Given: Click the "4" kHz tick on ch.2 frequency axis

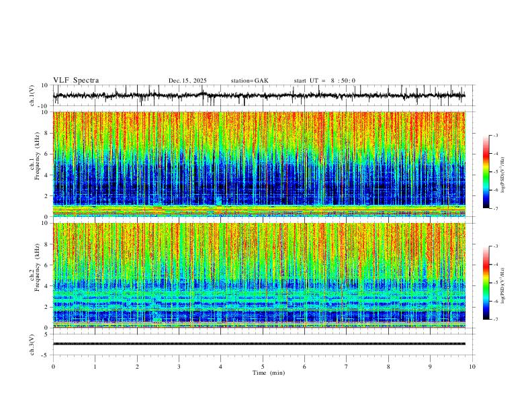Looking at the screenshot, I should pyautogui.click(x=47, y=286).
